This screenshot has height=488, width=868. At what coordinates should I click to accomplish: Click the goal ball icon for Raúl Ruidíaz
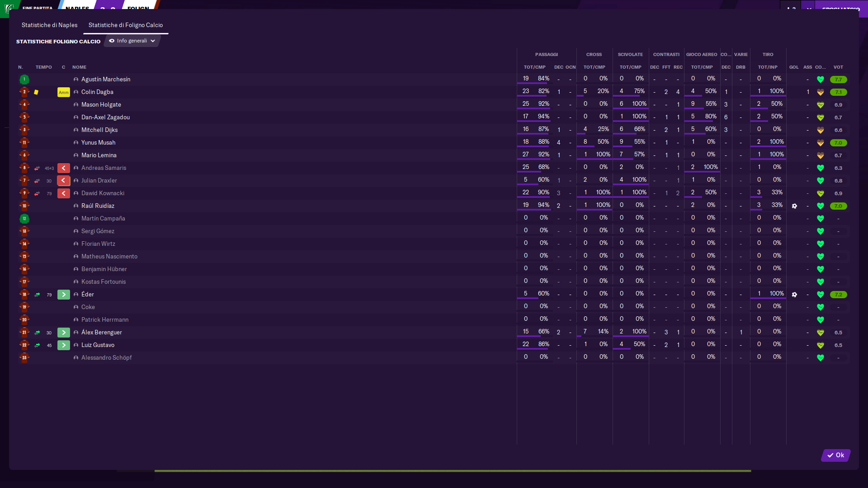[x=794, y=206]
